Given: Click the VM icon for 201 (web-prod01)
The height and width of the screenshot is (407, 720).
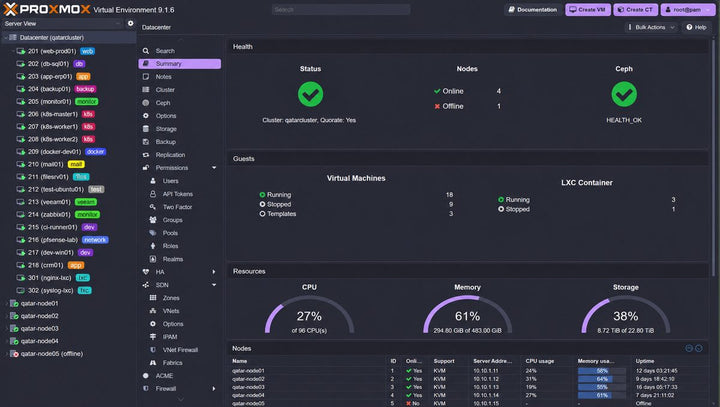Looking at the screenshot, I should point(21,51).
